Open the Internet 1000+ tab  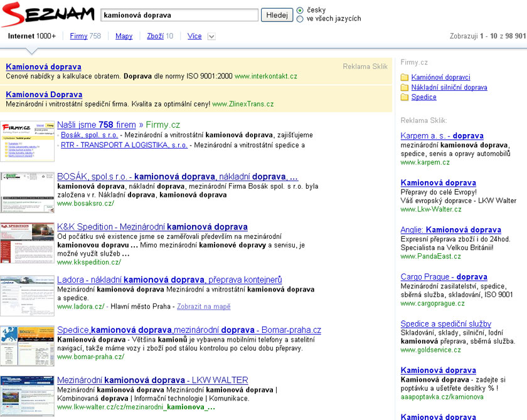tap(32, 36)
